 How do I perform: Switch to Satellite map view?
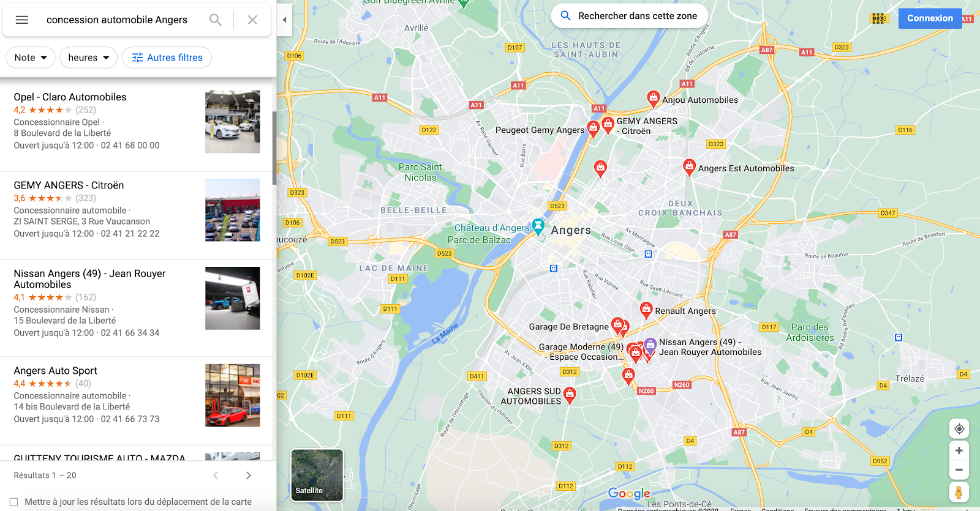click(x=317, y=475)
